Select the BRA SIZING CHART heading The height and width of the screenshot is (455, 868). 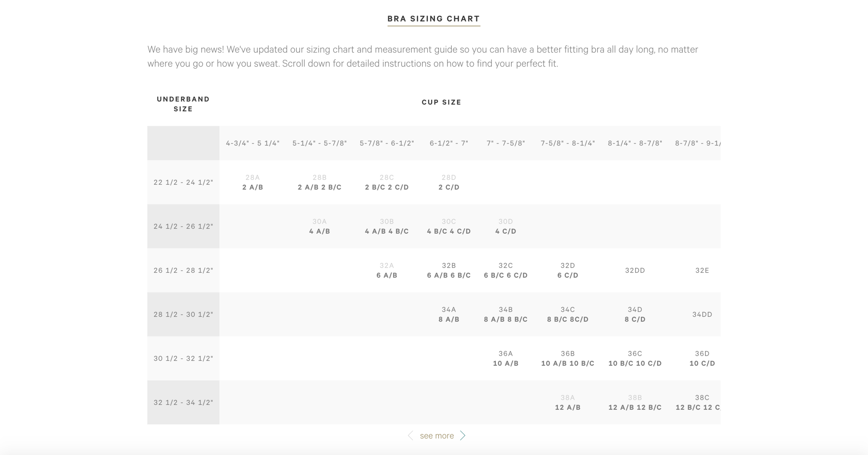coord(434,19)
